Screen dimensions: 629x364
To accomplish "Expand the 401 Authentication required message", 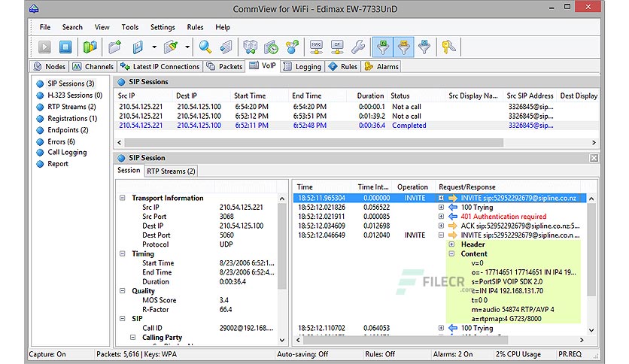I will tap(441, 217).
